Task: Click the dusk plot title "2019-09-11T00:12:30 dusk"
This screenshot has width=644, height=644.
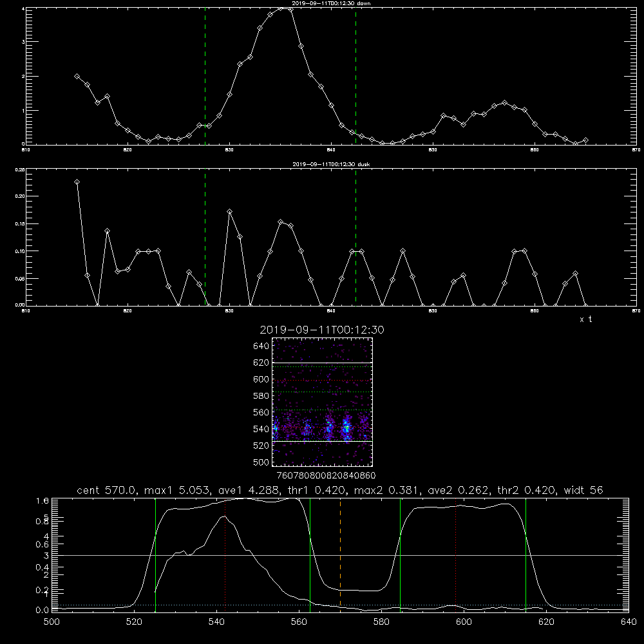Action: (331, 164)
